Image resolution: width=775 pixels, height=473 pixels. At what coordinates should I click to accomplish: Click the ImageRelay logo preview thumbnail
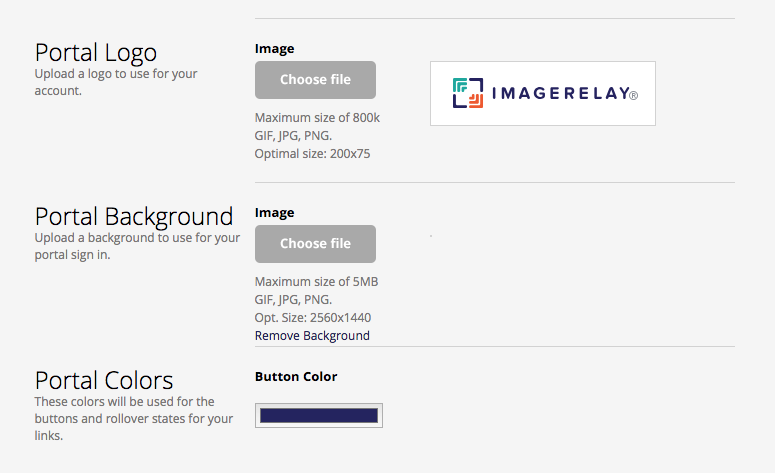[x=543, y=93]
